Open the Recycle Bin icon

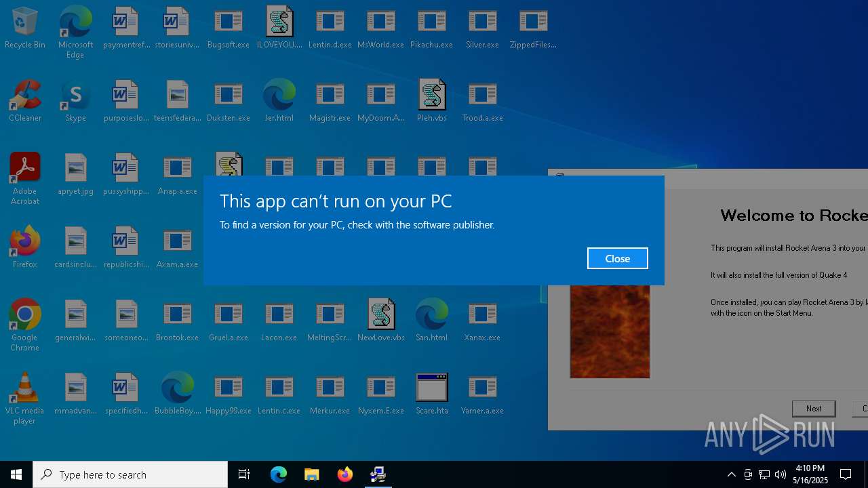pos(25,28)
